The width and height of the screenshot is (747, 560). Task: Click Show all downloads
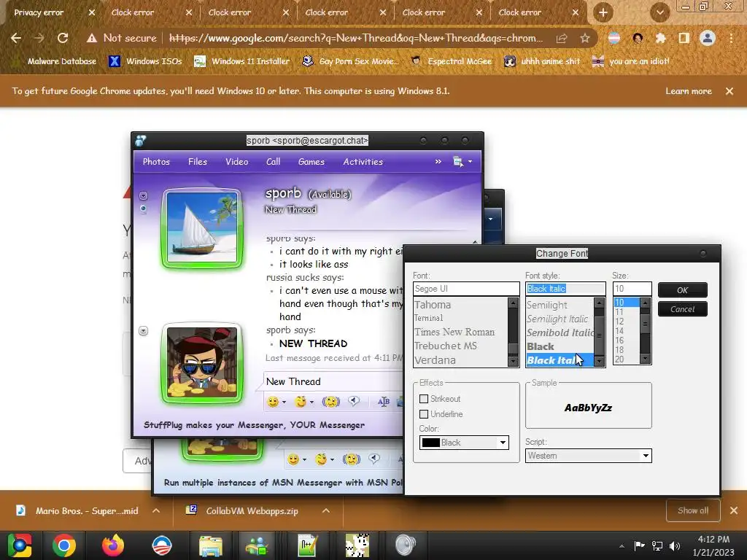coord(693,510)
